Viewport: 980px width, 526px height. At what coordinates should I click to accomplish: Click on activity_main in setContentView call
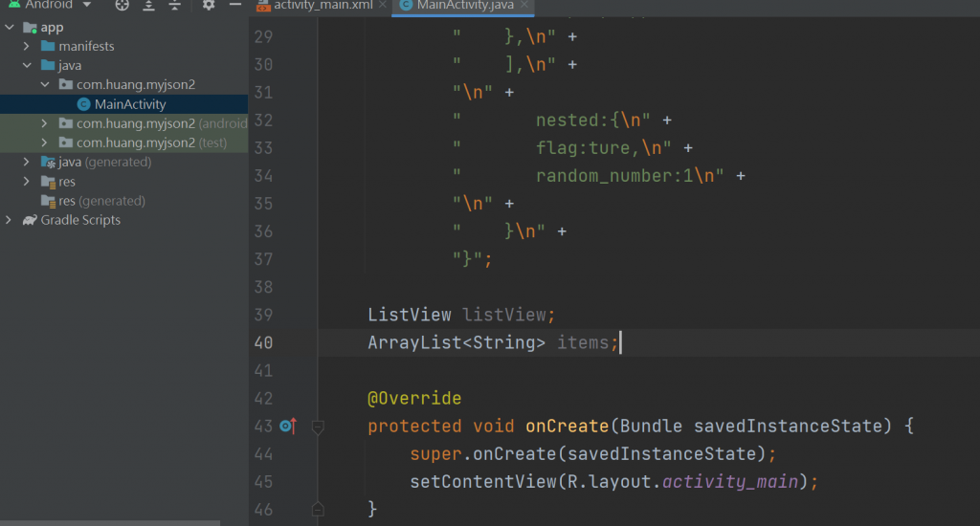pos(730,482)
